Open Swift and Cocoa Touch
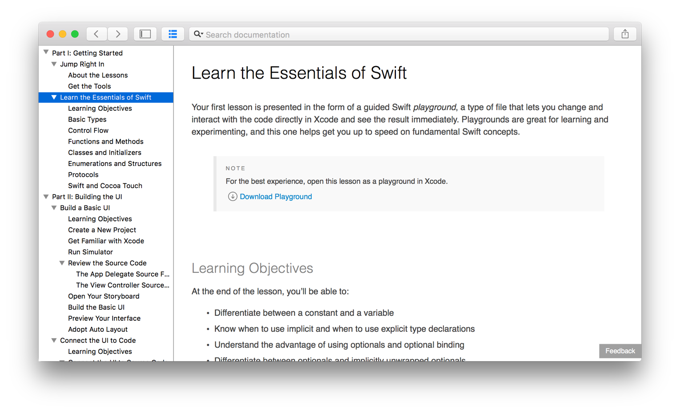 click(105, 186)
